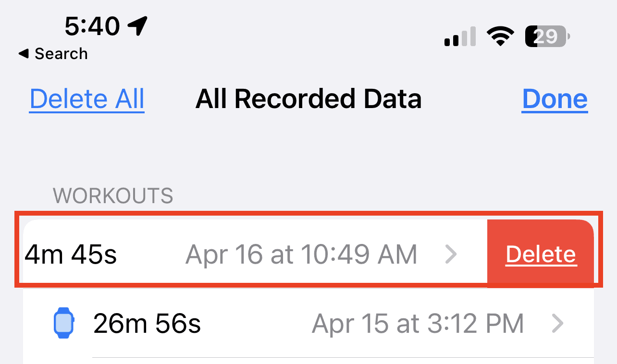Tap the Apr 15 at 3:12 PM date
The image size is (617, 364).
[x=418, y=324]
